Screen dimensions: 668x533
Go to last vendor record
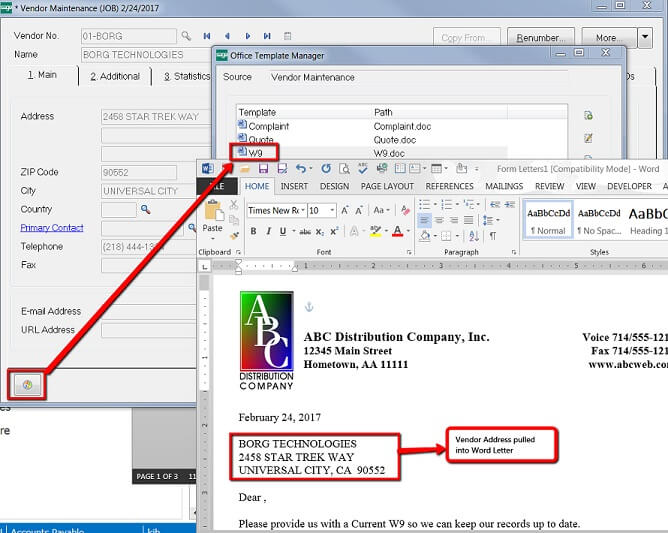pyautogui.click(x=267, y=36)
